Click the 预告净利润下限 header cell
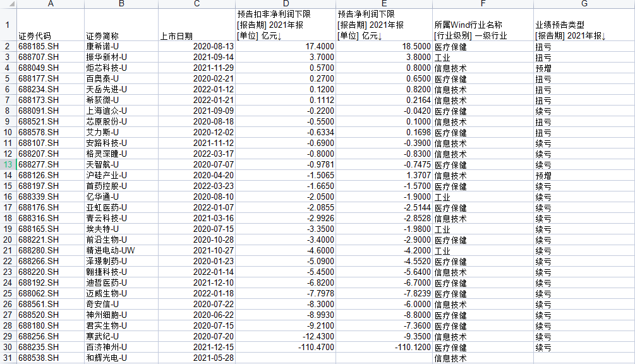 coord(384,24)
